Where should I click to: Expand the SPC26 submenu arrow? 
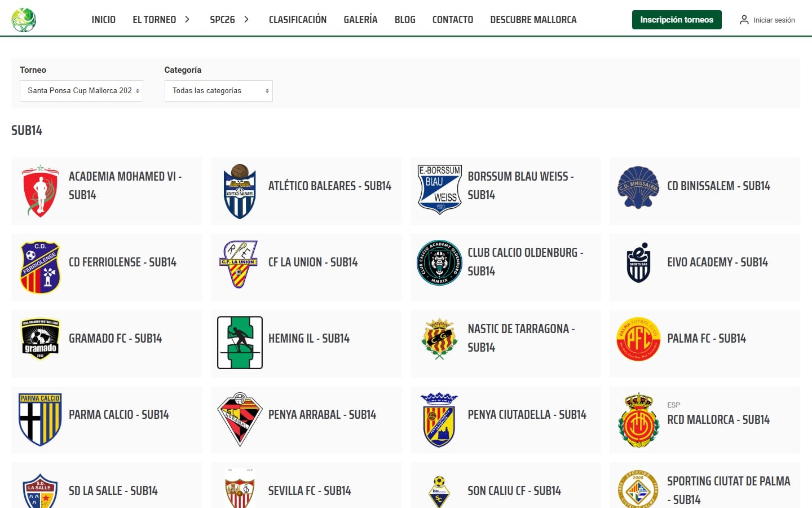pos(246,20)
